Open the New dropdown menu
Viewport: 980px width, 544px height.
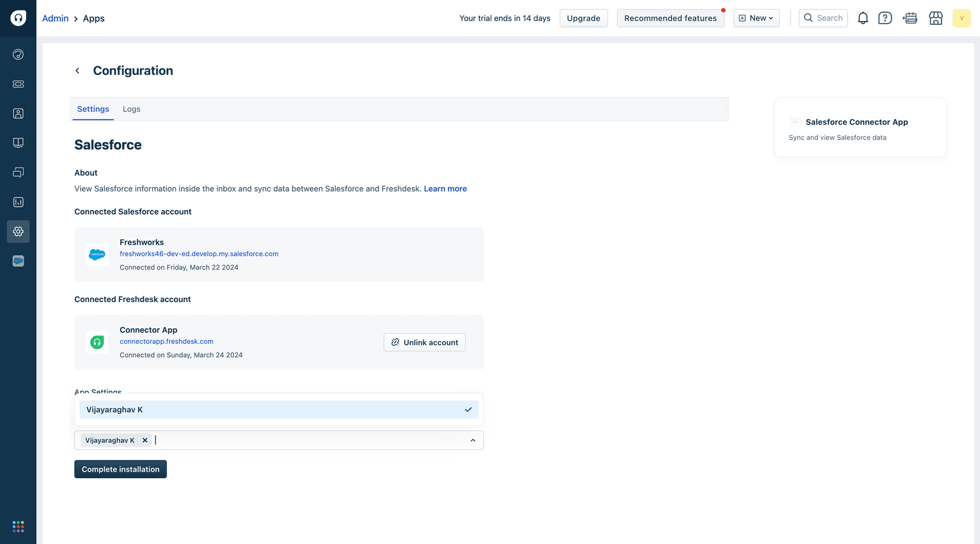756,18
